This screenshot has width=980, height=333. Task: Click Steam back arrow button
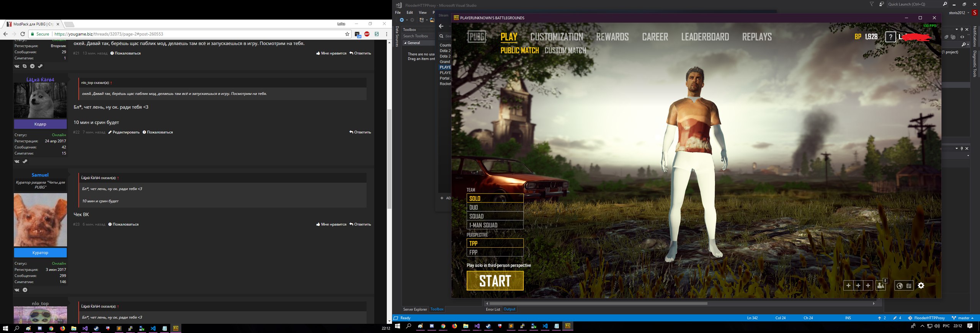pos(441,26)
